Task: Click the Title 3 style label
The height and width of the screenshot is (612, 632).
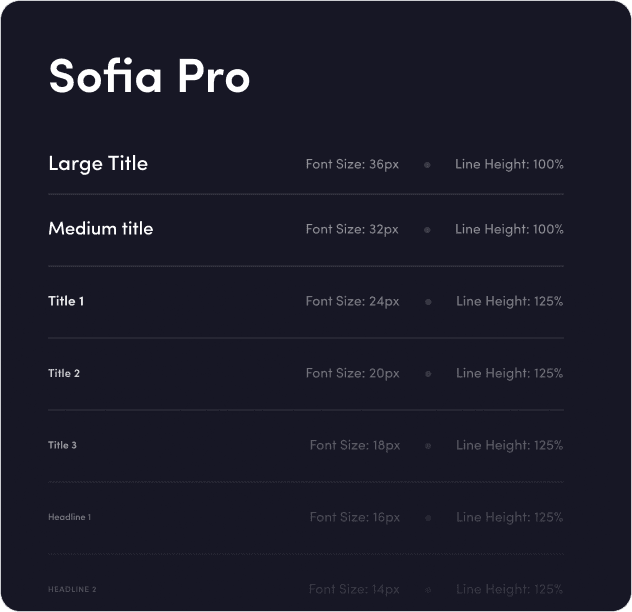Action: pyautogui.click(x=62, y=445)
